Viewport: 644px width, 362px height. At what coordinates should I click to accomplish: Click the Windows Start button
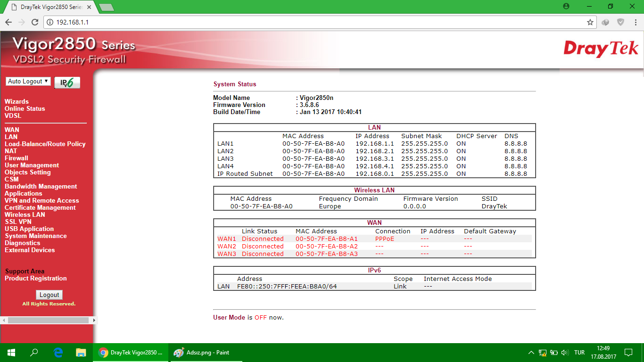(x=11, y=352)
